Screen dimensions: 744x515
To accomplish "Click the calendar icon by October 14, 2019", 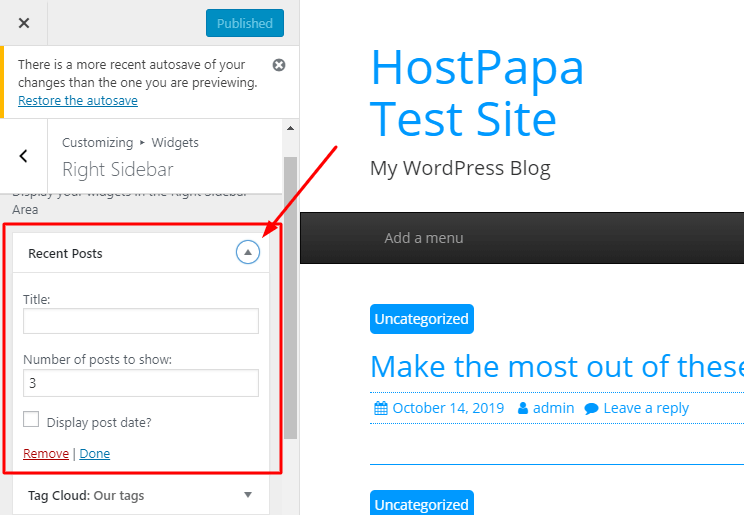I will (381, 408).
